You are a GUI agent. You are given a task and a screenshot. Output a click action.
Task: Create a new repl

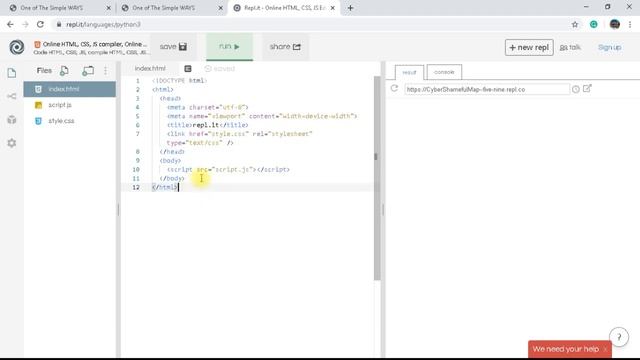point(529,47)
